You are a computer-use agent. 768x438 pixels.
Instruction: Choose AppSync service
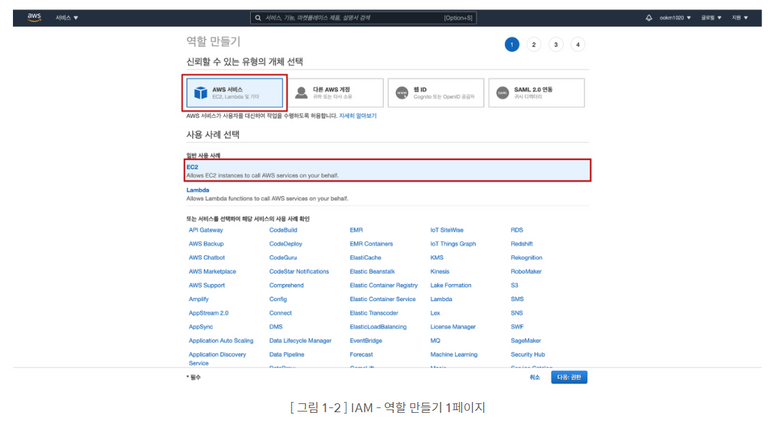pos(201,326)
